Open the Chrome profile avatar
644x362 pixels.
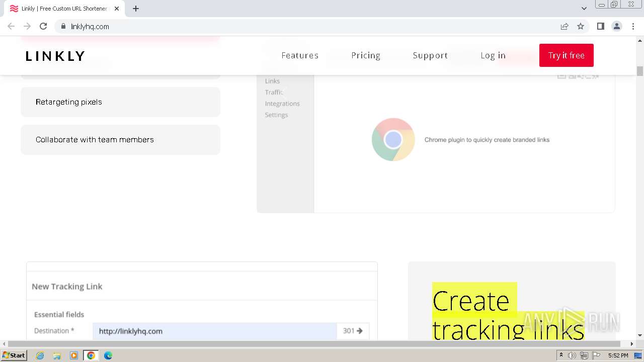(616, 26)
